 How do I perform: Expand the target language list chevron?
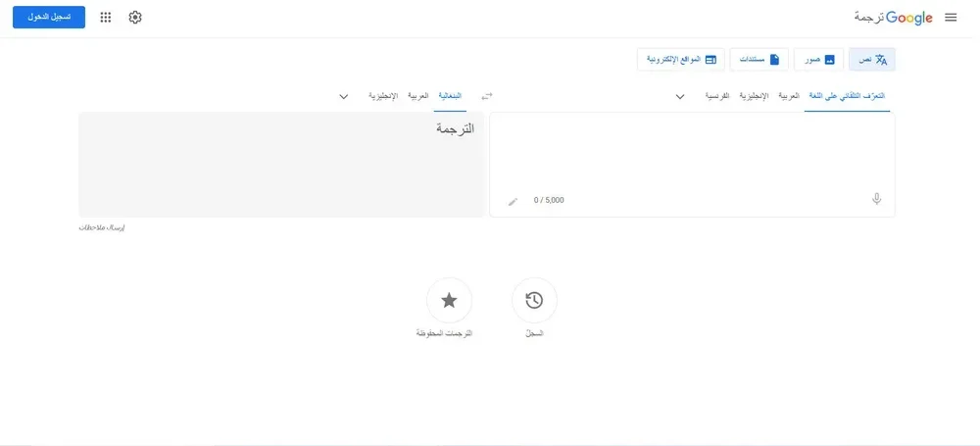[344, 96]
